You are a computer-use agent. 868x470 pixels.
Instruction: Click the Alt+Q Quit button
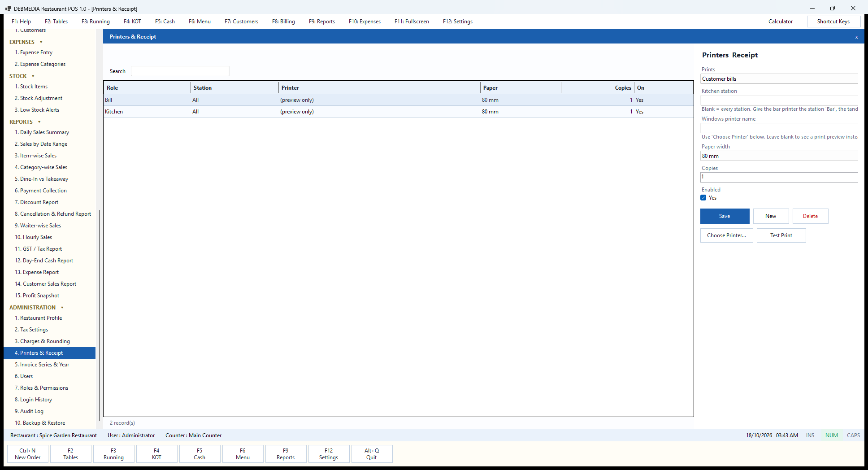(x=372, y=454)
